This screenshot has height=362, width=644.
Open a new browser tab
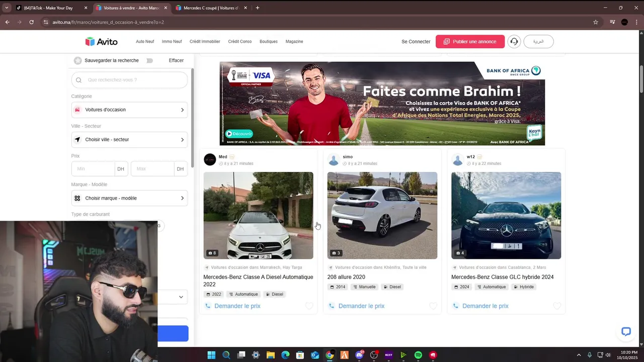[258, 8]
